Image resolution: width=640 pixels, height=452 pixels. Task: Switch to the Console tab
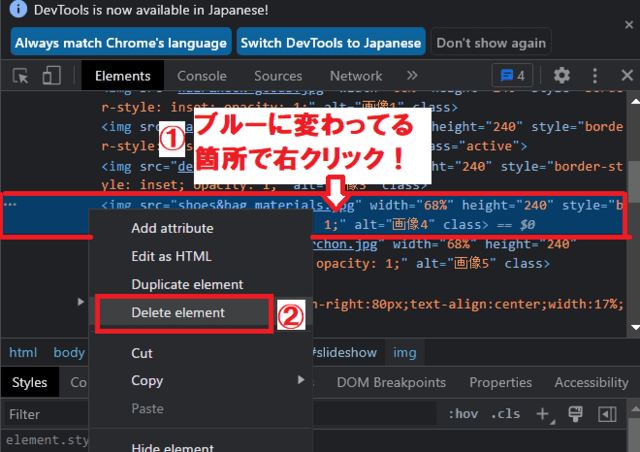pos(201,76)
